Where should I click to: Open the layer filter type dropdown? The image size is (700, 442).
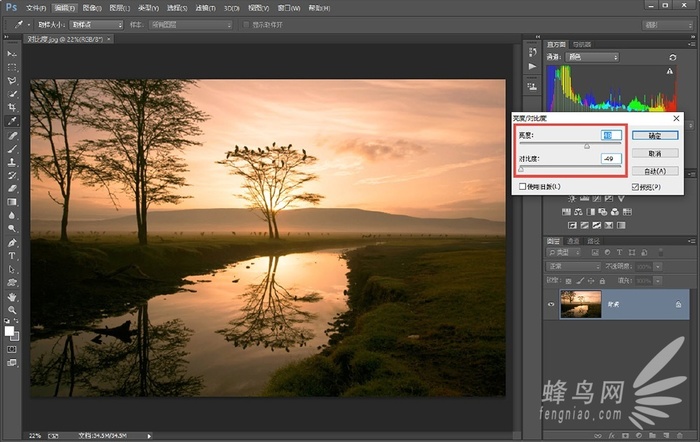point(564,253)
